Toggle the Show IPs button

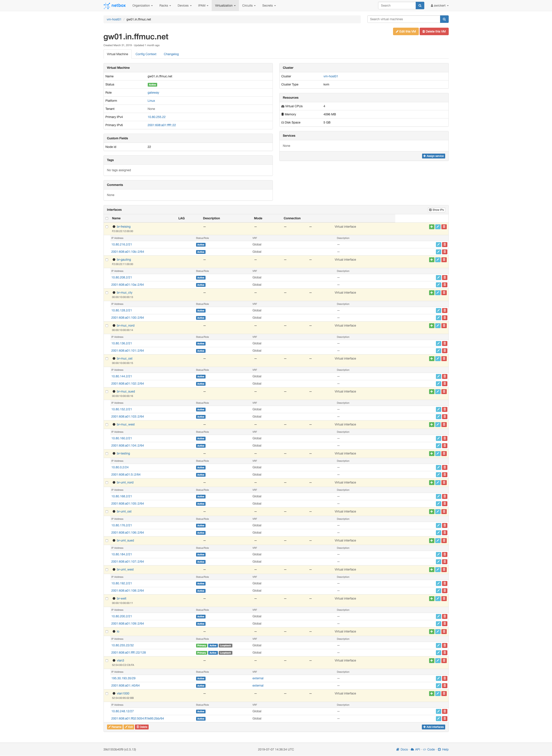(436, 210)
